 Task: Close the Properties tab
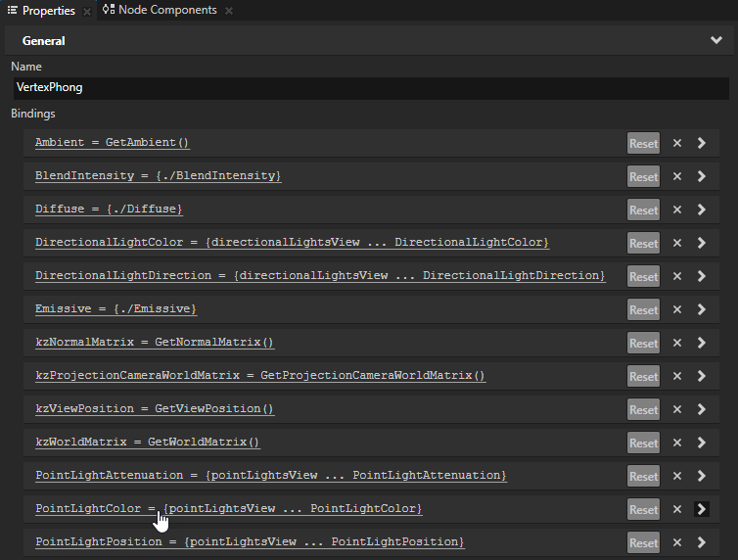pos(87,11)
